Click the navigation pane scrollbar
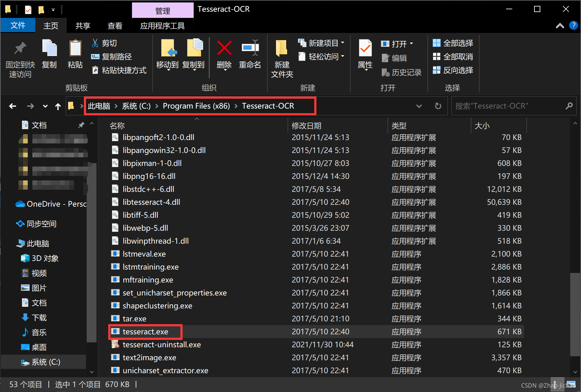The height and width of the screenshot is (392, 581). pyautogui.click(x=92, y=253)
